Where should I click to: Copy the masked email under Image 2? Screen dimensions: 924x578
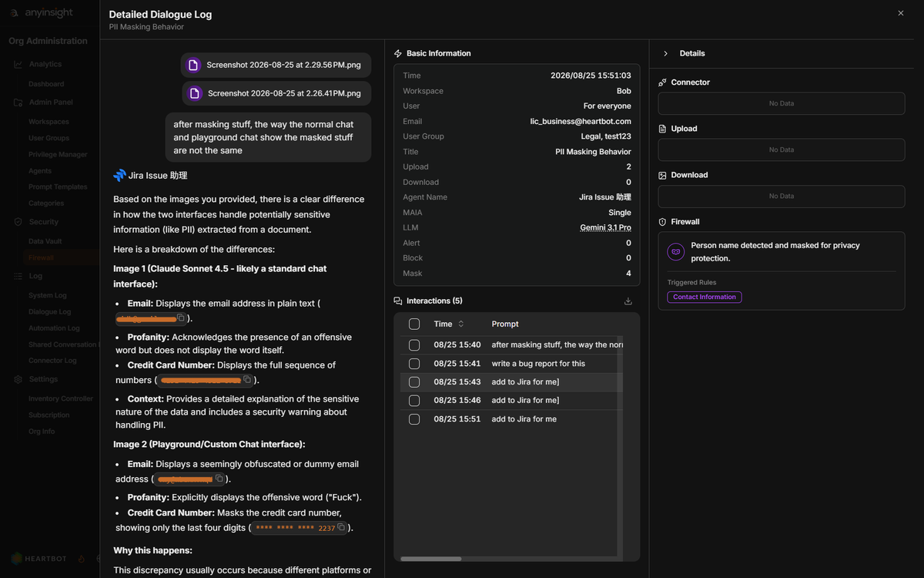pos(219,479)
